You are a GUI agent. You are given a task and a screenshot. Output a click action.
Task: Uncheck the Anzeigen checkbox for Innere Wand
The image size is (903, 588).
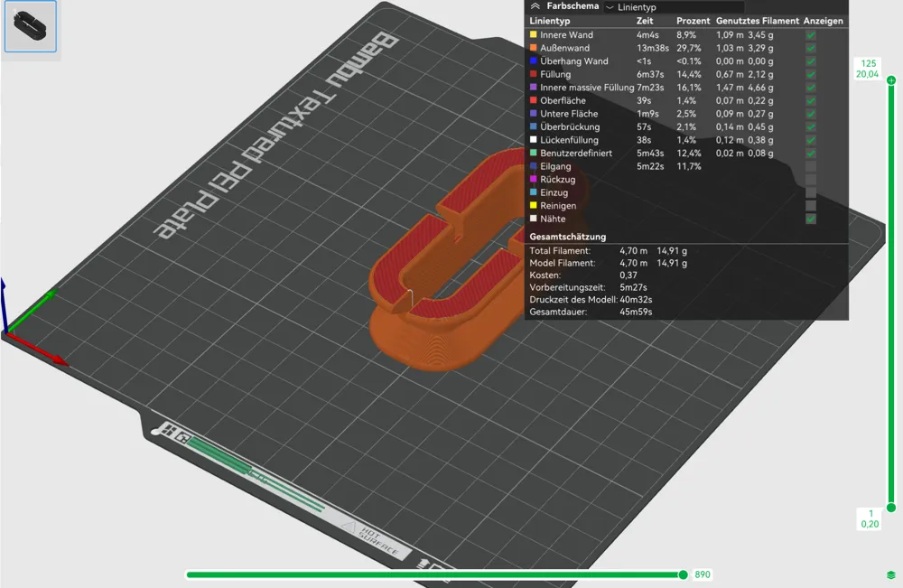[x=811, y=35]
